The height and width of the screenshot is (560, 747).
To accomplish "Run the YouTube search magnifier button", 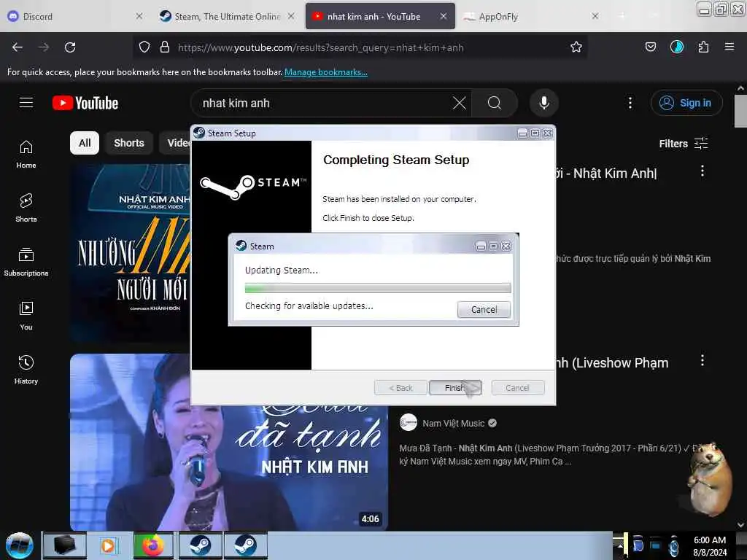I will tap(495, 103).
